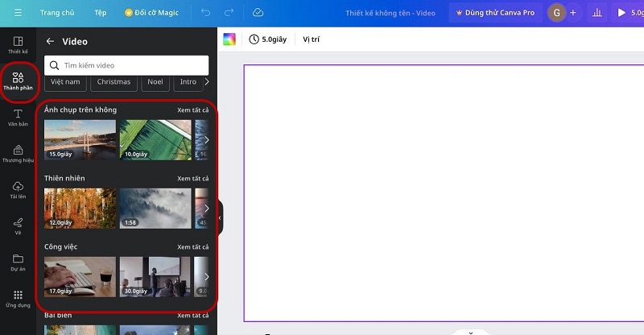See all Bãi biển videos

pyautogui.click(x=193, y=315)
